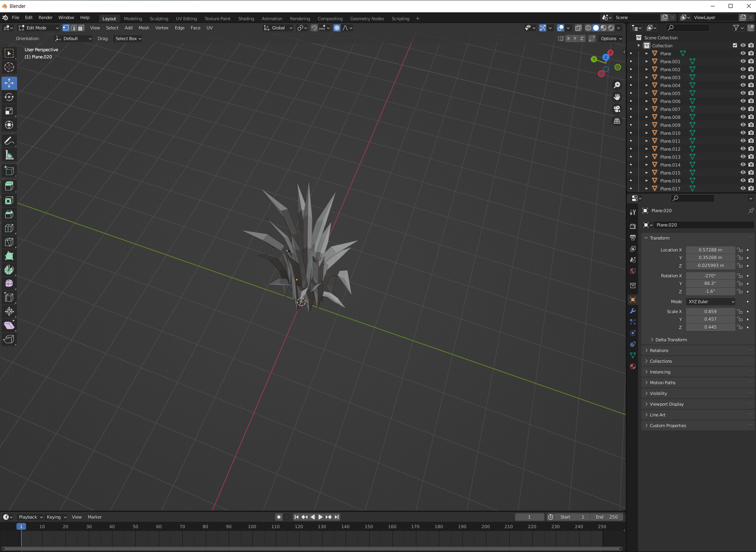Toggle proportional editing
756x552 pixels.
coord(337,28)
